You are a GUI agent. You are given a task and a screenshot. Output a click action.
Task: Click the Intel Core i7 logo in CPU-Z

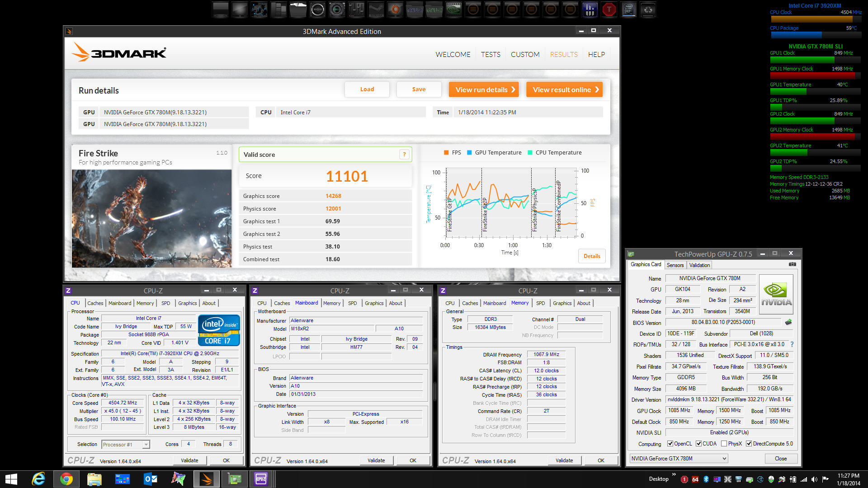click(x=219, y=330)
